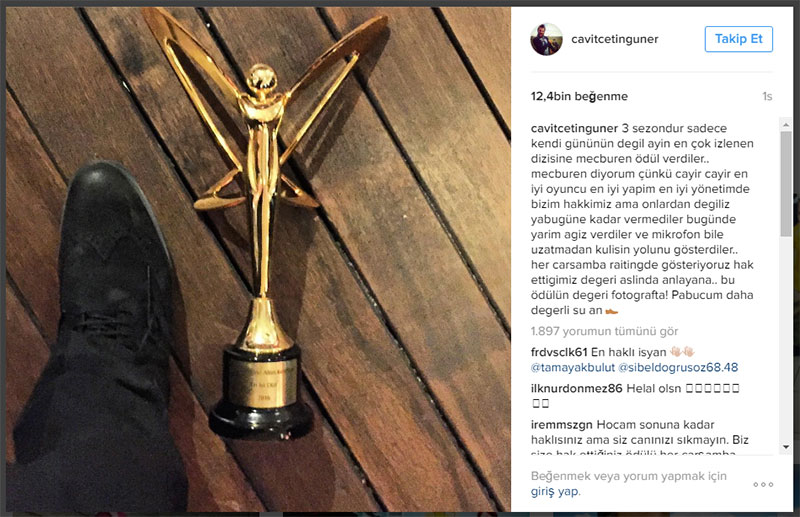
Task: Click the clapping hands emoji in frdvsclk61 comment
Action: pyautogui.click(x=683, y=352)
